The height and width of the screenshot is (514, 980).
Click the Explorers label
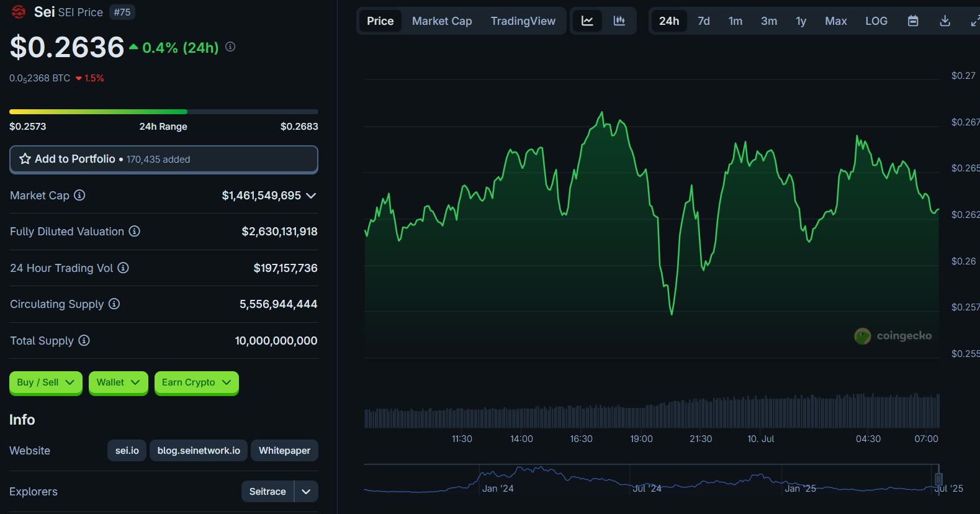[34, 492]
